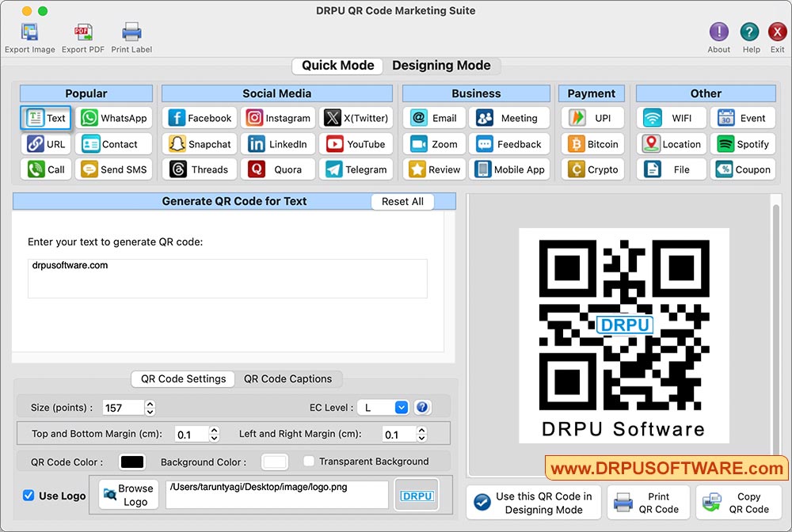Open the Background Color swatch
Viewport: 792px width, 532px height.
point(274,462)
